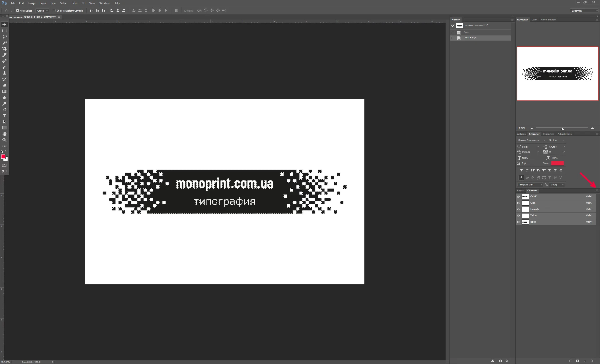Screen dimensions: 600x364
Task: Toggle Auto-Select checkbox
Action: [x=17, y=11]
